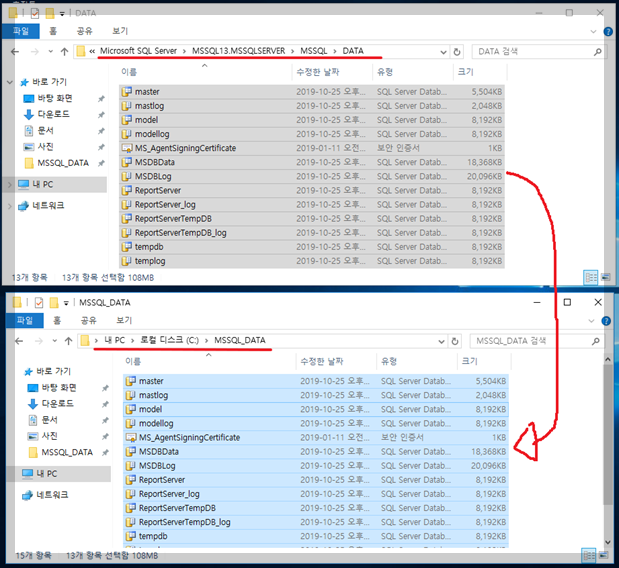Click MSSQL_DATA 검색 search box

535,341
